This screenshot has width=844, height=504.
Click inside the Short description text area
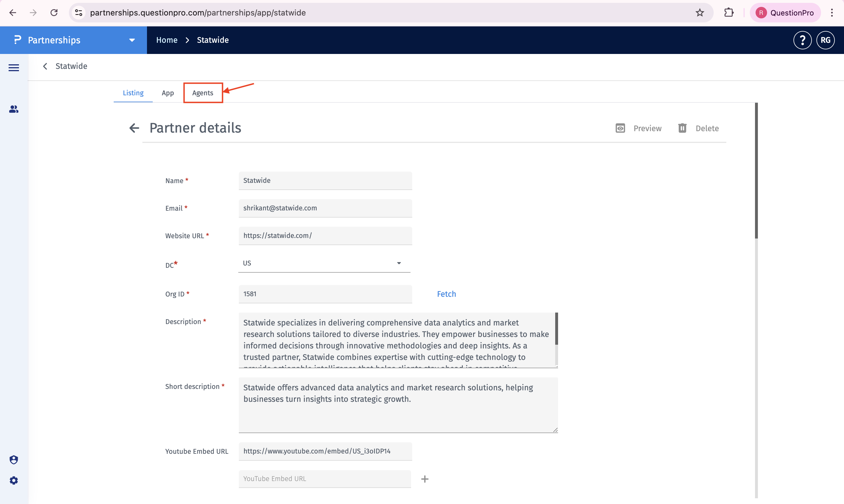[398, 405]
